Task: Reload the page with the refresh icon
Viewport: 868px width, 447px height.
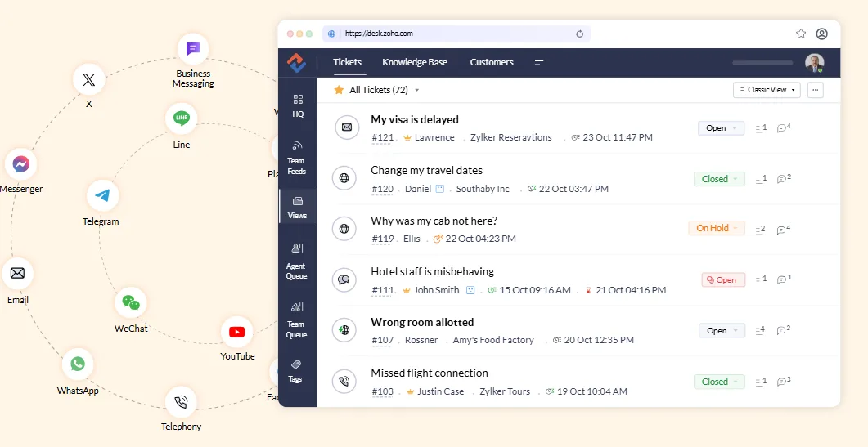Action: [x=579, y=34]
